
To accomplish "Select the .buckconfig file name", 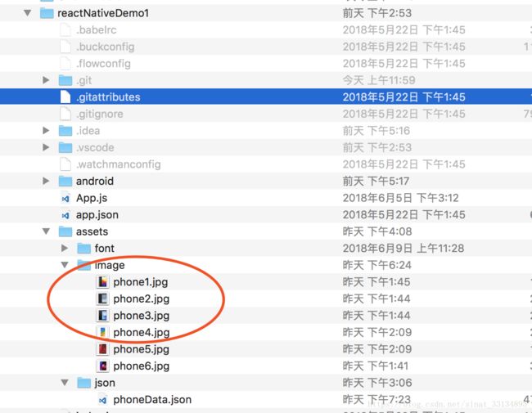I will pos(106,47).
